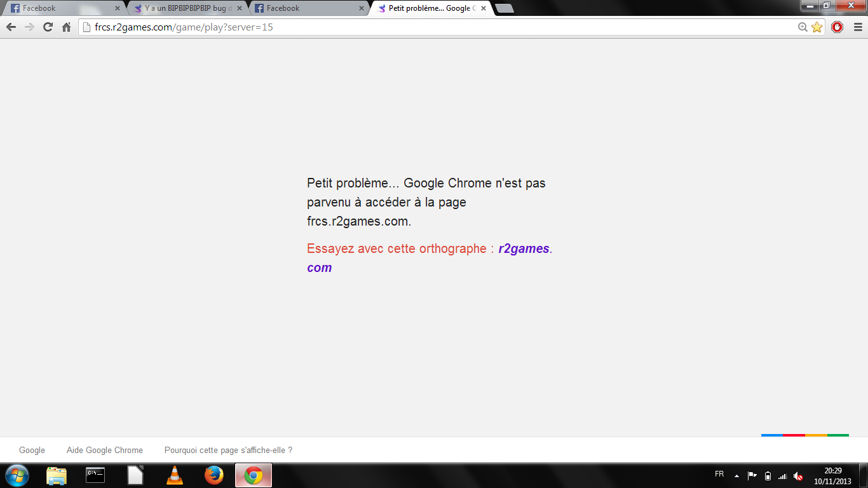Follow the suggested r2games.com link
Viewport: 868px width, 488px height.
coord(524,249)
